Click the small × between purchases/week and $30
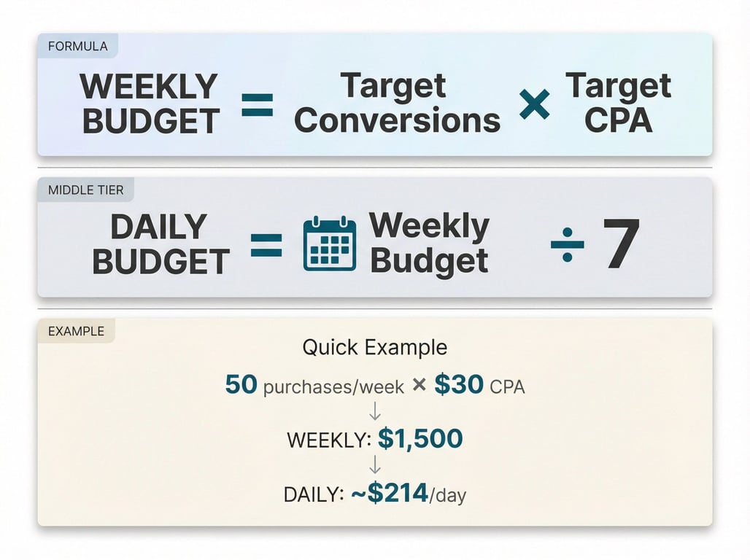750x560 pixels. tap(419, 384)
